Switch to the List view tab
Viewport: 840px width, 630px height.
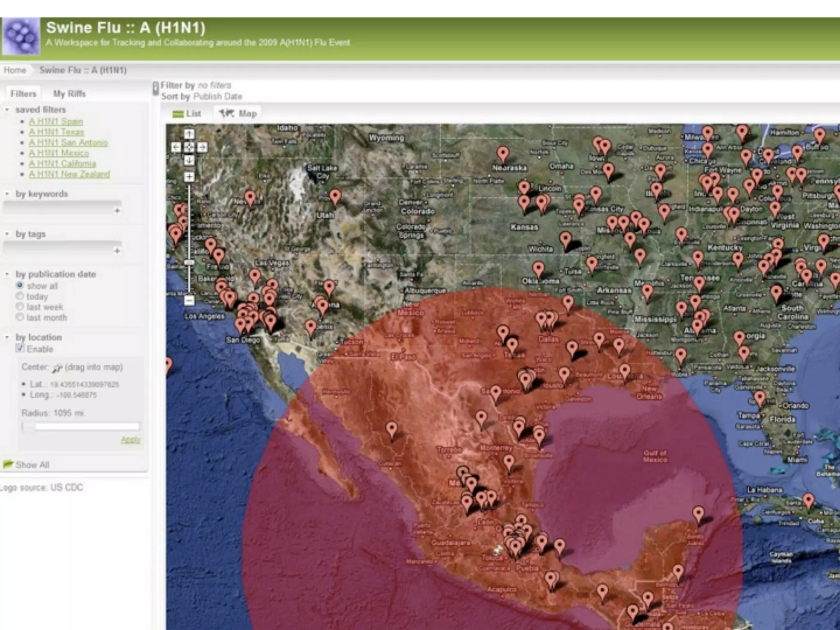(187, 114)
